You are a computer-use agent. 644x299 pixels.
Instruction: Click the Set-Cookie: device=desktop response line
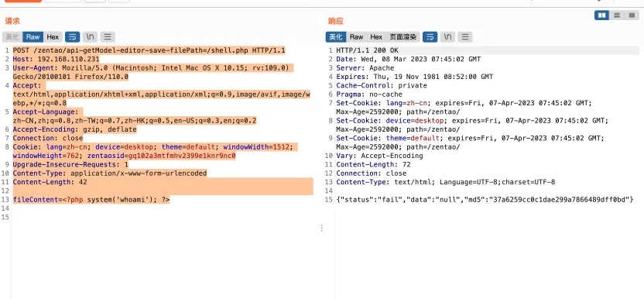click(x=472, y=121)
